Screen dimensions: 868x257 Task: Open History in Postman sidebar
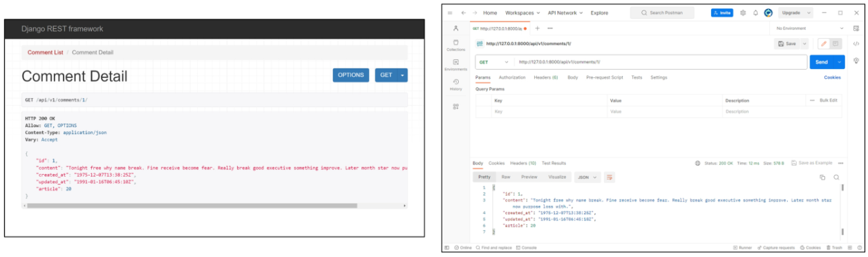[x=455, y=84]
